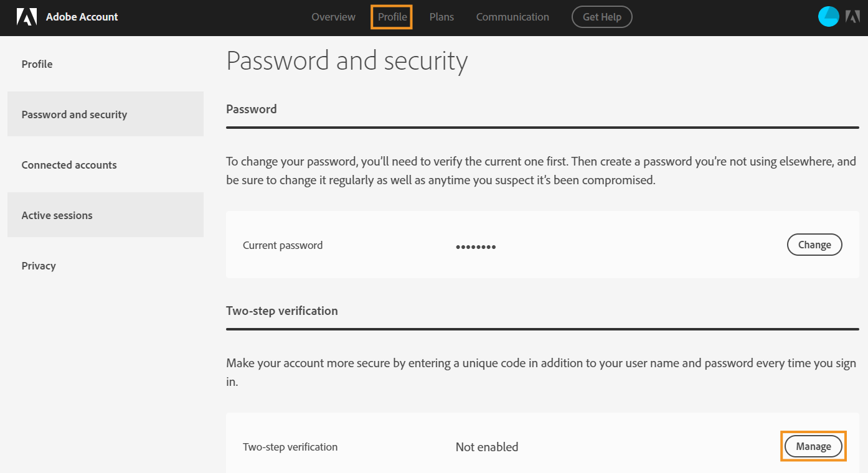868x473 pixels.
Task: Open the blue user avatar menu
Action: 829,17
